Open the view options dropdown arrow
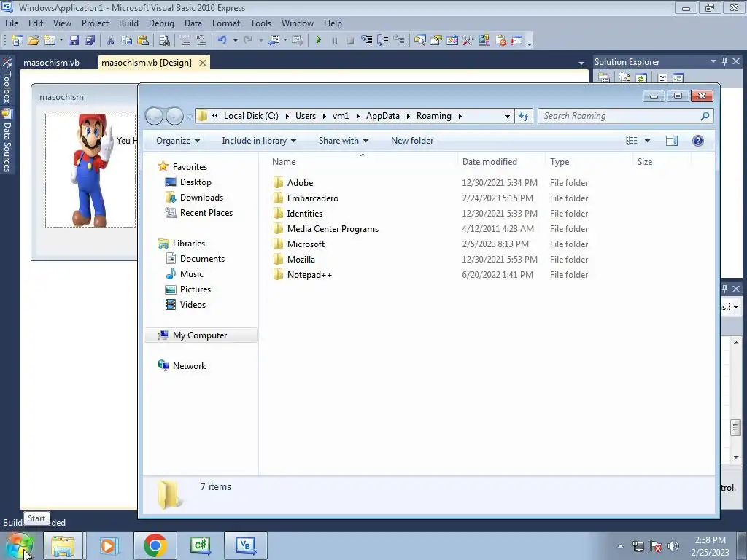This screenshot has width=747, height=560. [648, 141]
